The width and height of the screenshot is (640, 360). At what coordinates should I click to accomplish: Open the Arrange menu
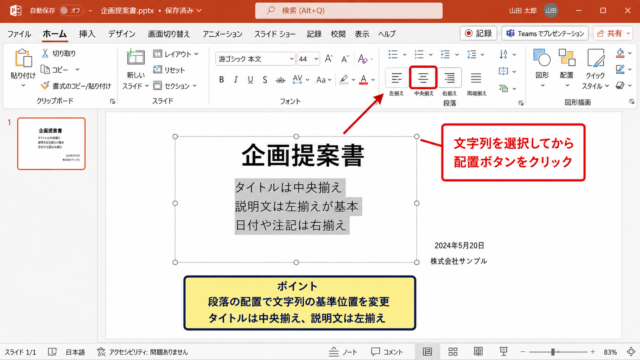[567, 68]
